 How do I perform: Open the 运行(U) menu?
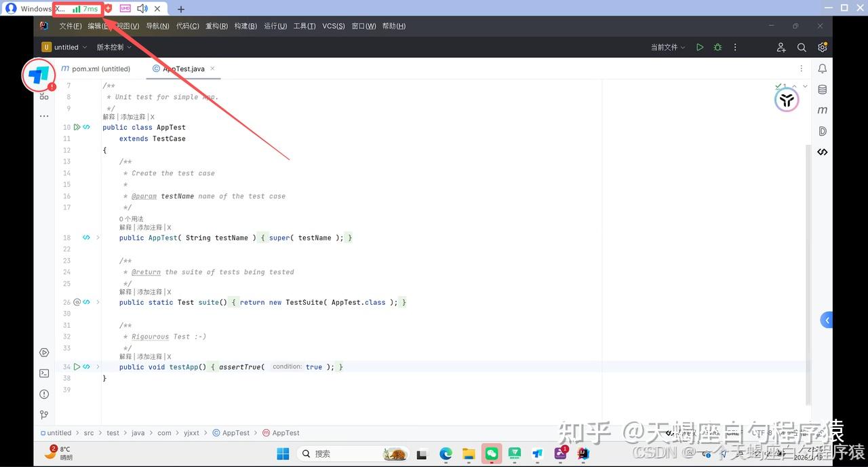tap(275, 26)
